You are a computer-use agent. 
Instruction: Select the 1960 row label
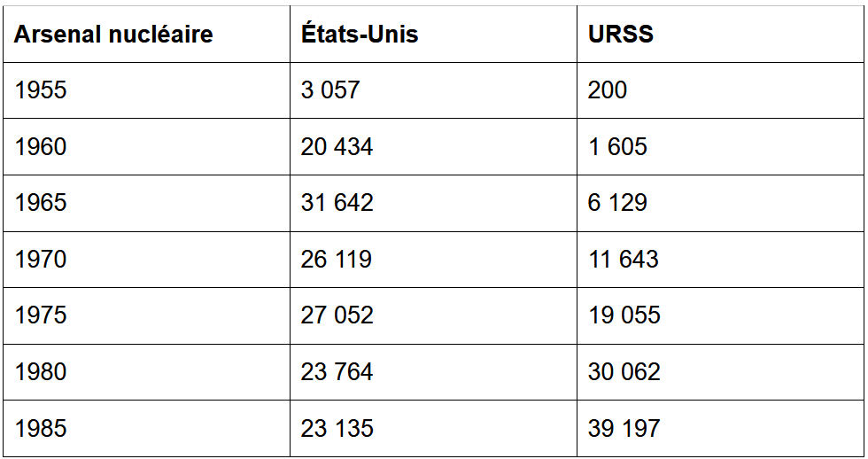pyautogui.click(x=146, y=147)
